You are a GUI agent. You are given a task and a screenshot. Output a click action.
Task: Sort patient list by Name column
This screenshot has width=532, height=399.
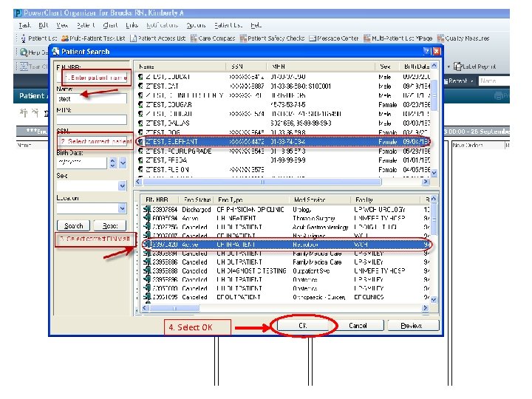(180, 66)
